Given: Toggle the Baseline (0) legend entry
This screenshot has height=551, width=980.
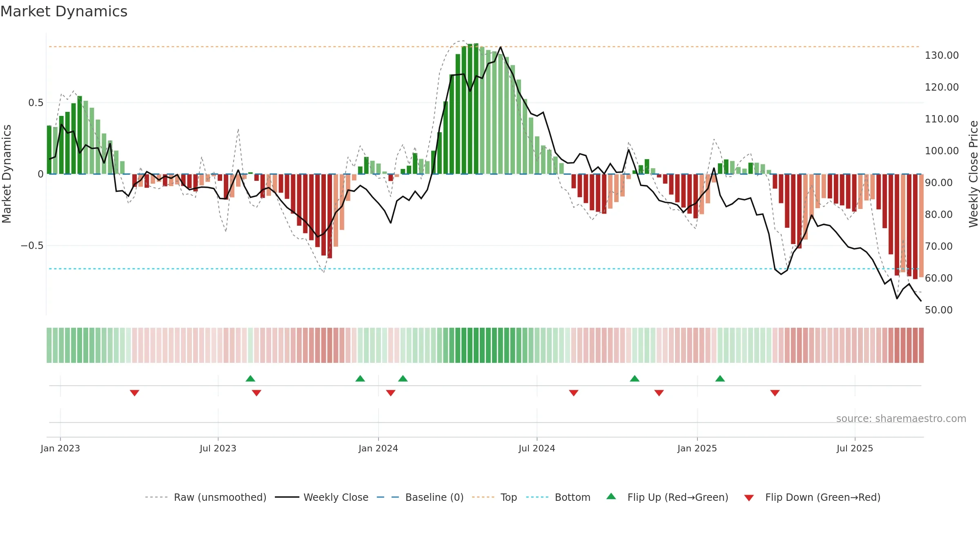Looking at the screenshot, I should pos(420,497).
